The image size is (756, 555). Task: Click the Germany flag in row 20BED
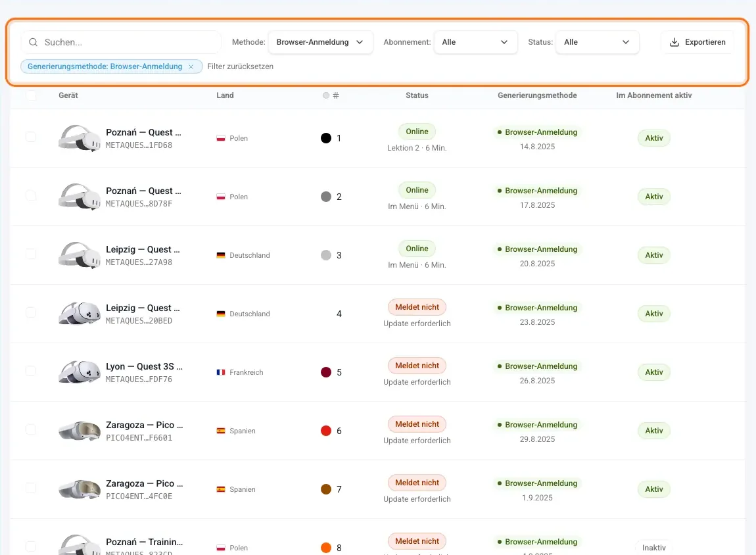click(x=221, y=314)
